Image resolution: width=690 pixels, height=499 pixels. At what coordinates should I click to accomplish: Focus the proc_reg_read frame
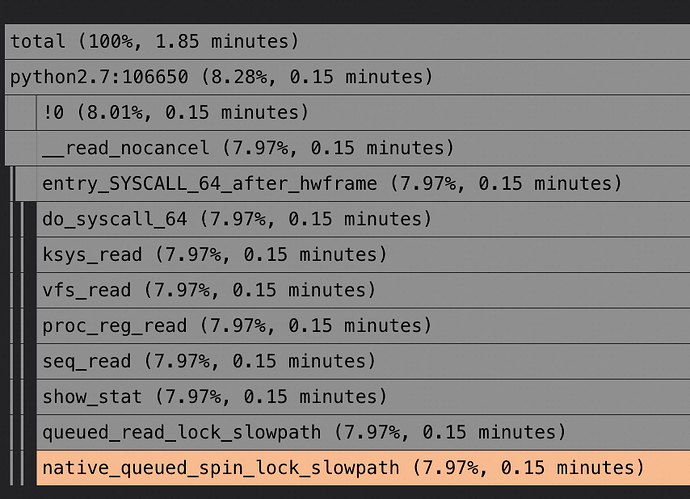pyautogui.click(x=360, y=326)
